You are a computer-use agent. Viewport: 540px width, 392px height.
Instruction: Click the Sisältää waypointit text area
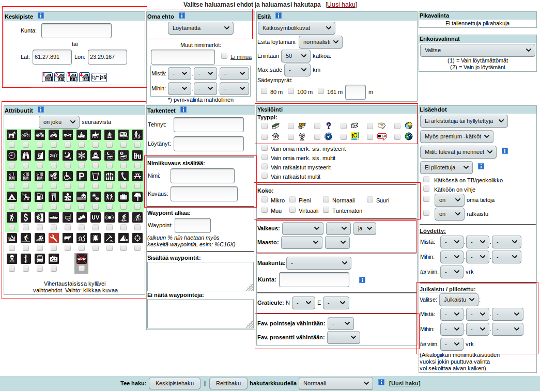tap(200, 276)
